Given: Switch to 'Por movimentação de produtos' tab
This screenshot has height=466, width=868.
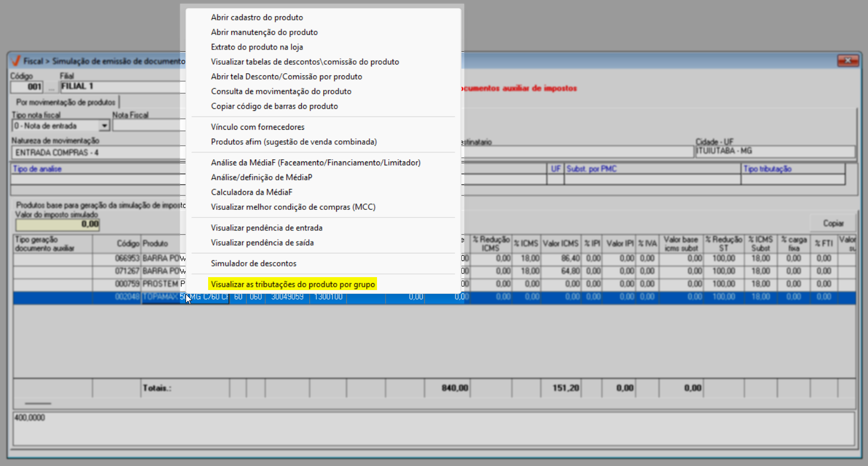Looking at the screenshot, I should (x=66, y=102).
